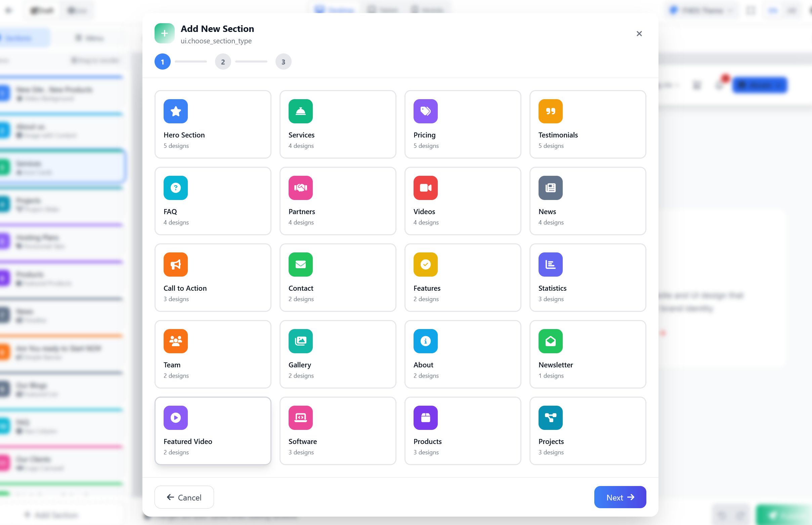Close the Add New Section dialog
812x525 pixels.
tap(639, 34)
